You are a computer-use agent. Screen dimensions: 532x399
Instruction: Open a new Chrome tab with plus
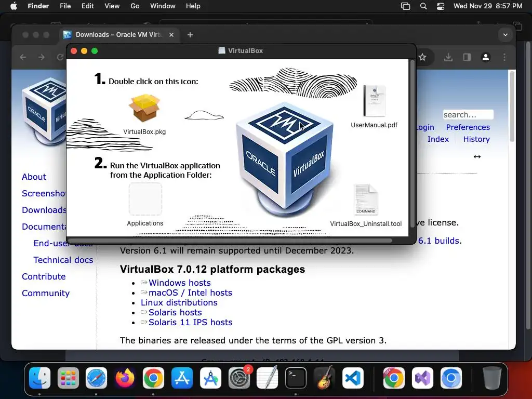[x=190, y=35]
